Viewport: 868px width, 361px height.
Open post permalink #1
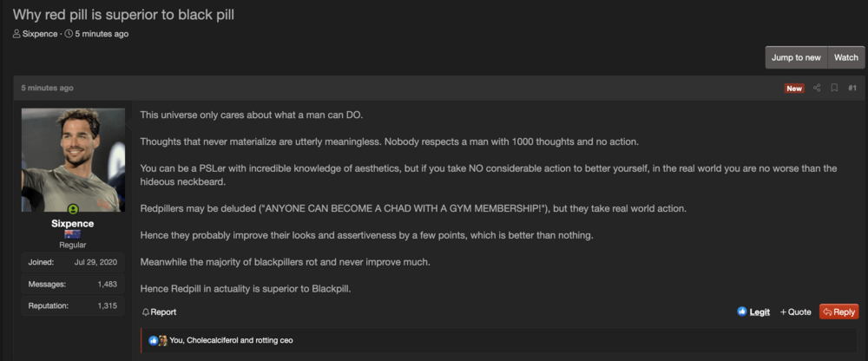pyautogui.click(x=852, y=88)
